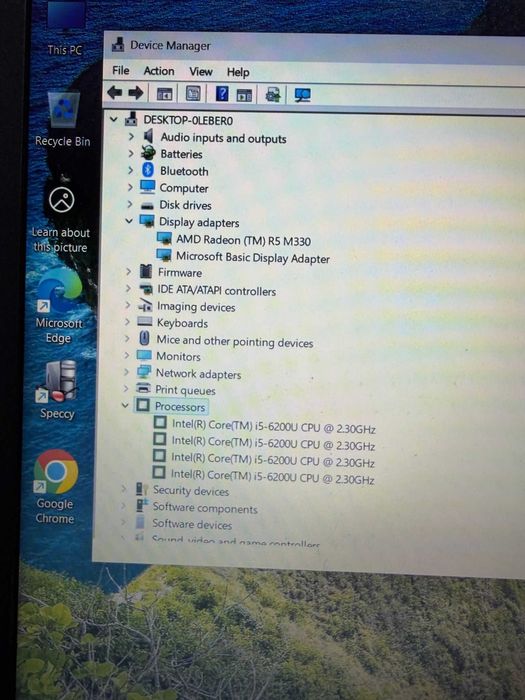Select the Recycle Bin desktop icon
Viewport: 525px width, 700px height.
(63, 120)
